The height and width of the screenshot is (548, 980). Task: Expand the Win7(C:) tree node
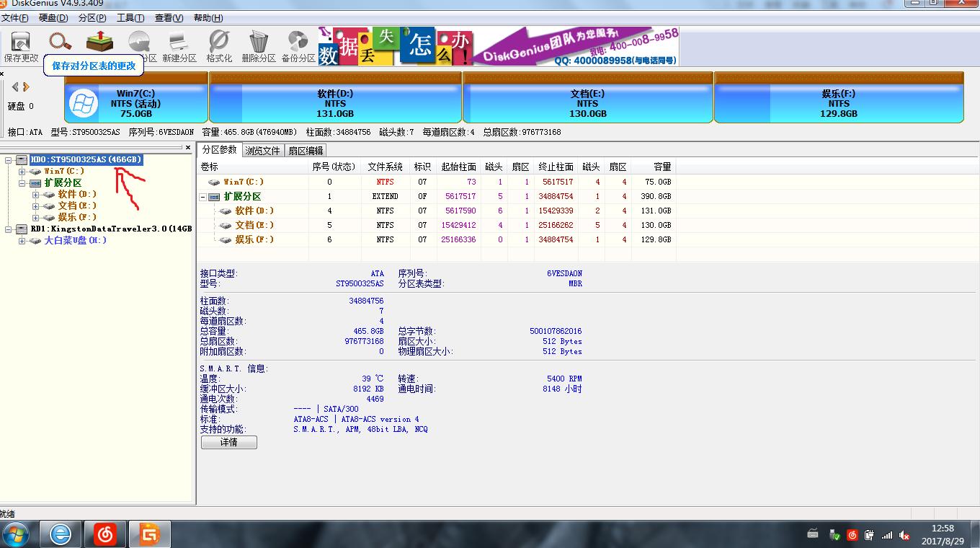click(22, 172)
